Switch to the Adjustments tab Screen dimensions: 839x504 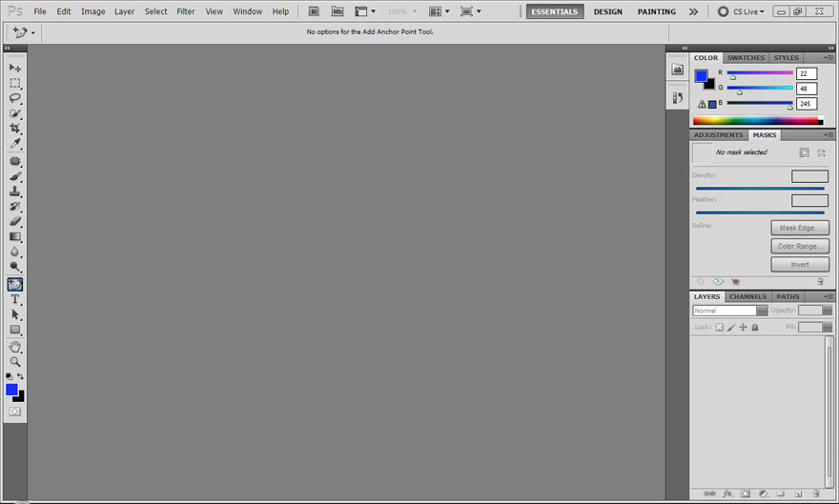click(x=718, y=135)
